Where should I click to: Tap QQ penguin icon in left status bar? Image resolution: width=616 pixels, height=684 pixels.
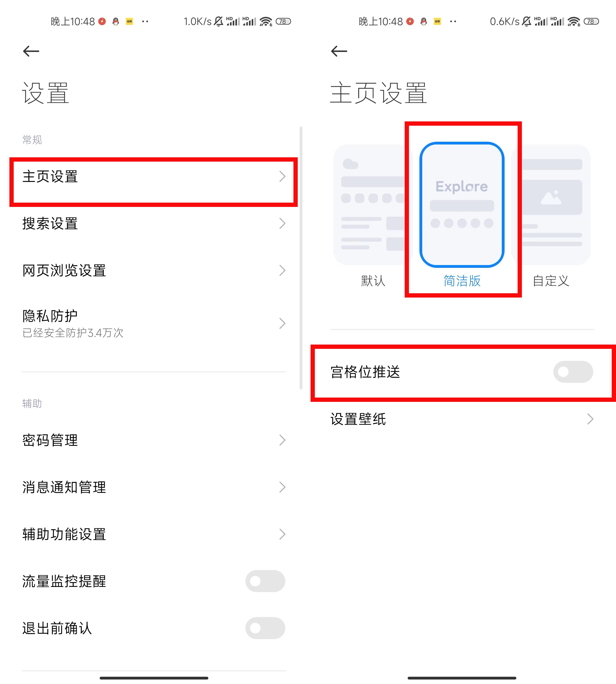click(116, 22)
